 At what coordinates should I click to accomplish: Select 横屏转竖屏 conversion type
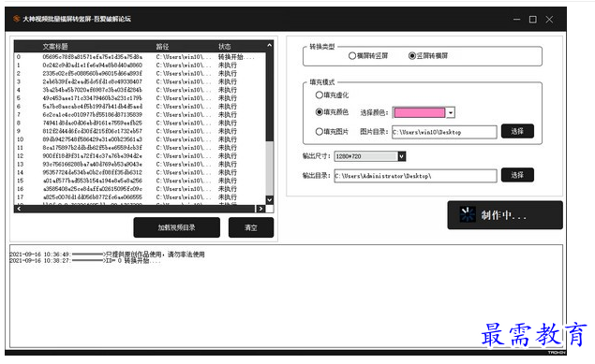point(368,56)
